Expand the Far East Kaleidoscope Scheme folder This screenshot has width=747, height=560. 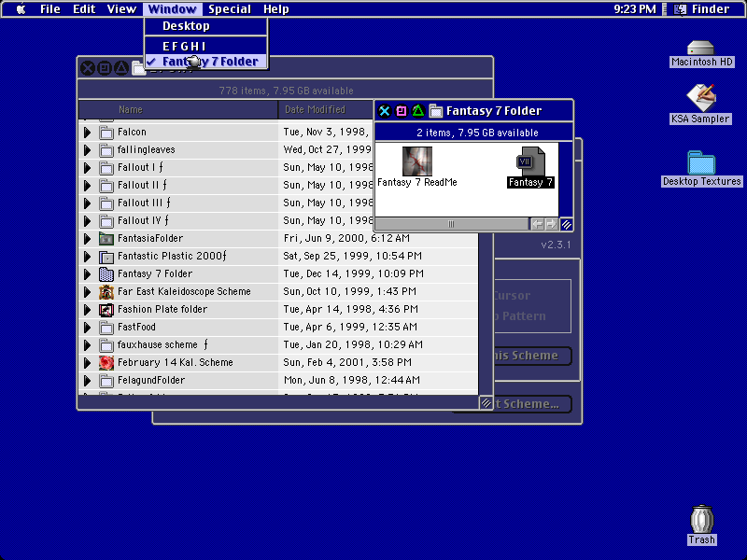(x=87, y=291)
